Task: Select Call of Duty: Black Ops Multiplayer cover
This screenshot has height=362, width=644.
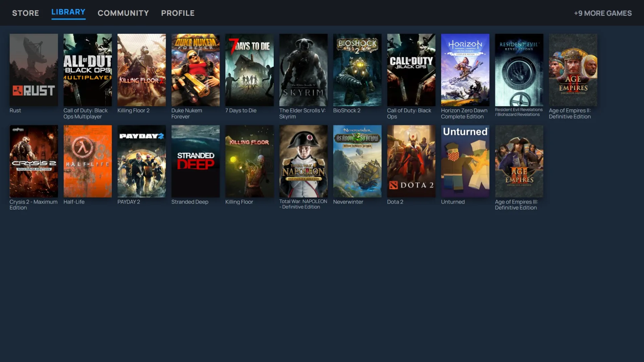Action: (88, 70)
